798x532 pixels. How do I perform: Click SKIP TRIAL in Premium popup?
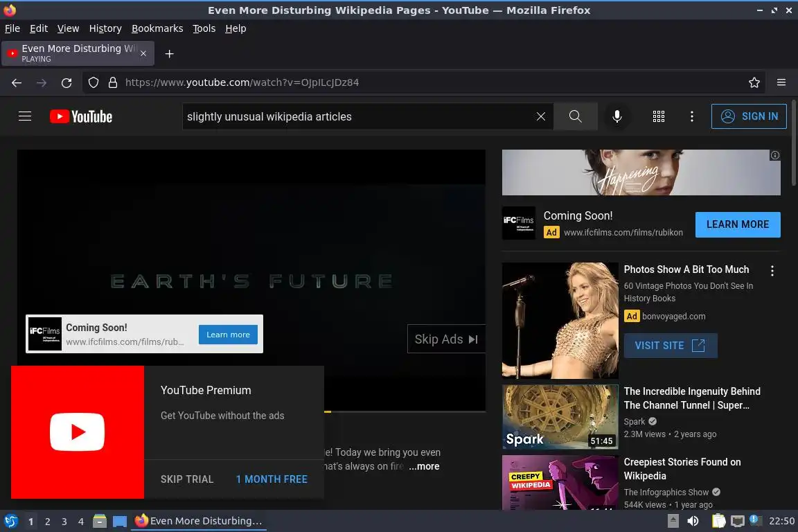pos(187,479)
